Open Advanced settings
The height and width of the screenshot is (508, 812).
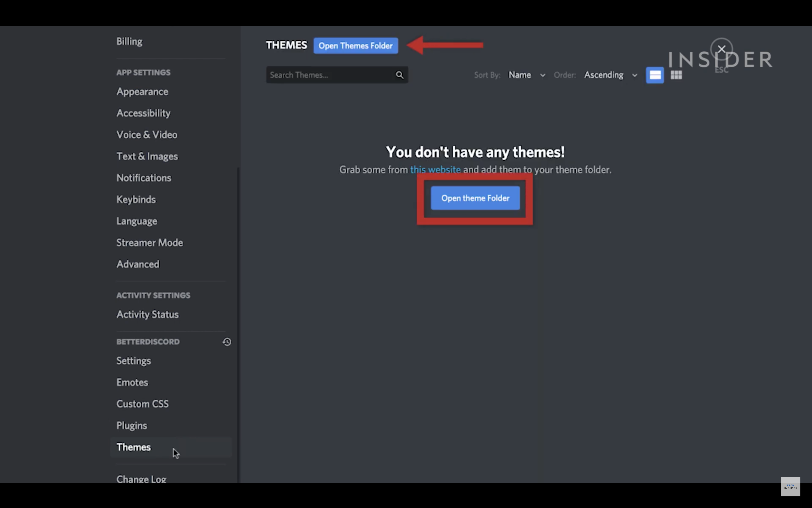[138, 264]
